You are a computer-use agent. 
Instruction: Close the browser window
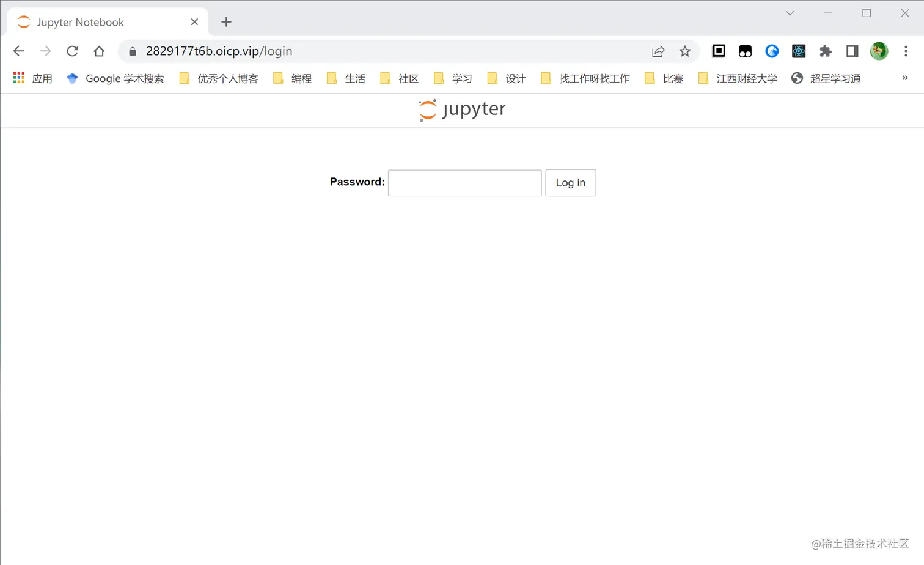(x=905, y=13)
